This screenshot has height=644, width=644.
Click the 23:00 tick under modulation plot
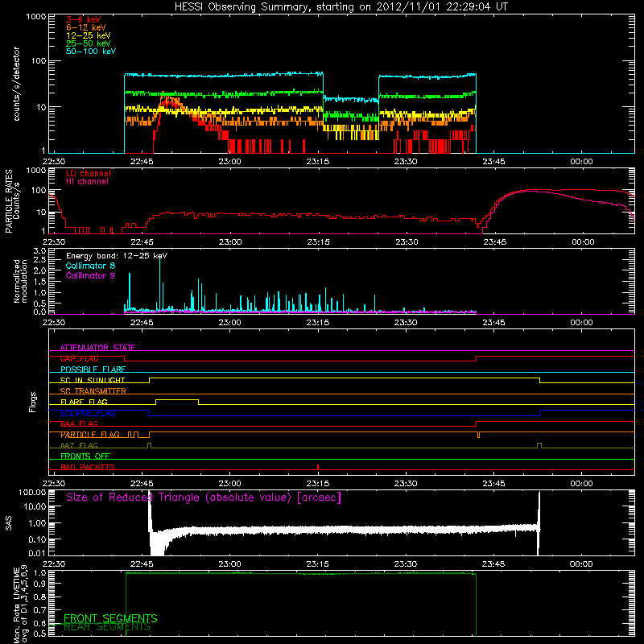tap(230, 323)
